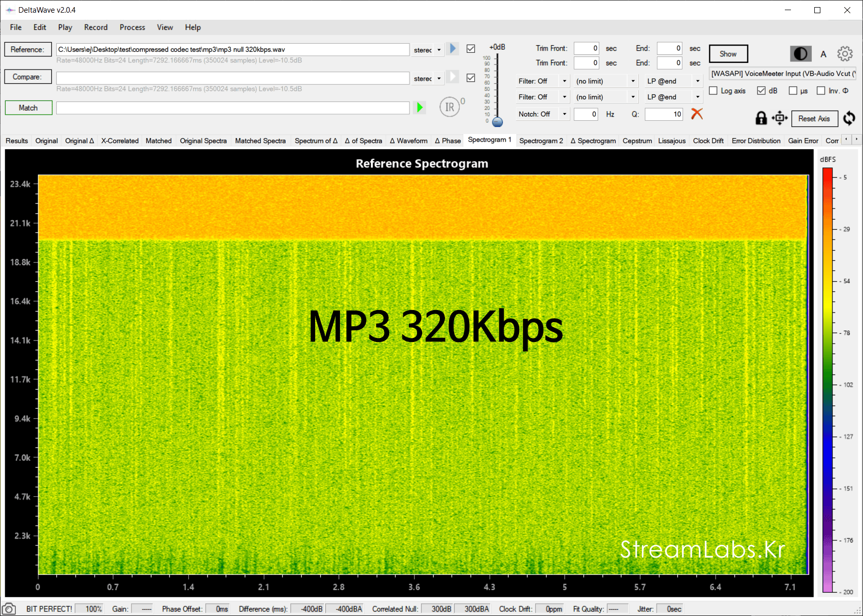The width and height of the screenshot is (863, 616).
Task: Click the Reset Axis button
Action: click(x=814, y=119)
